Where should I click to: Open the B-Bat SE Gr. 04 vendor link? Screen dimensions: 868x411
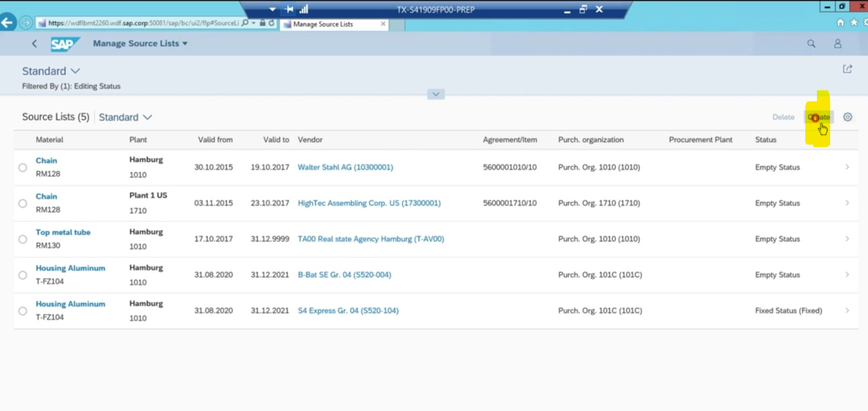coord(344,275)
